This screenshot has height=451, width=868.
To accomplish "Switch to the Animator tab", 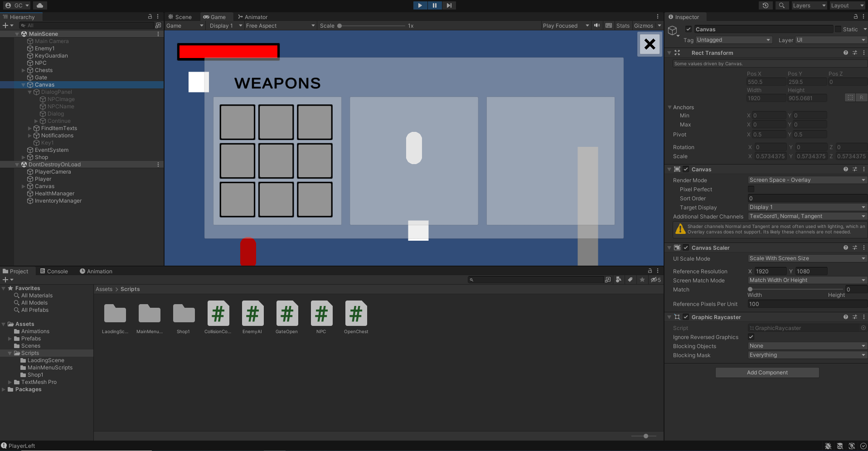I will [253, 17].
